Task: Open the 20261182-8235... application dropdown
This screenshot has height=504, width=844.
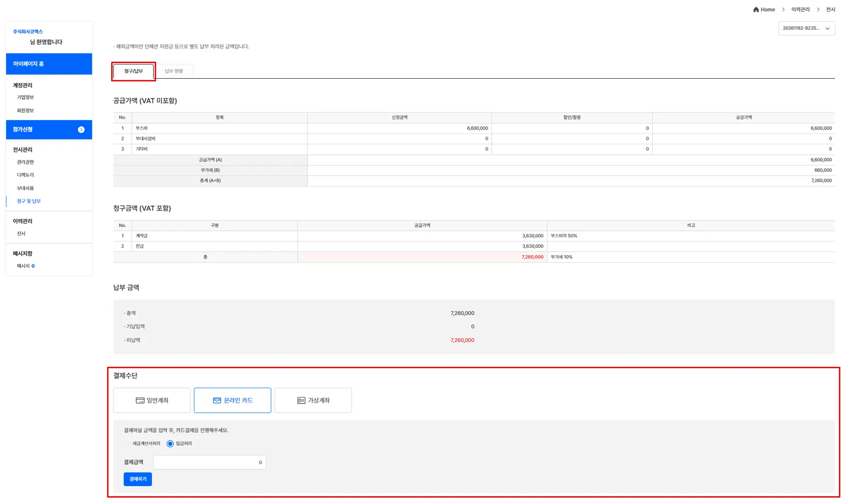Action: pyautogui.click(x=806, y=28)
